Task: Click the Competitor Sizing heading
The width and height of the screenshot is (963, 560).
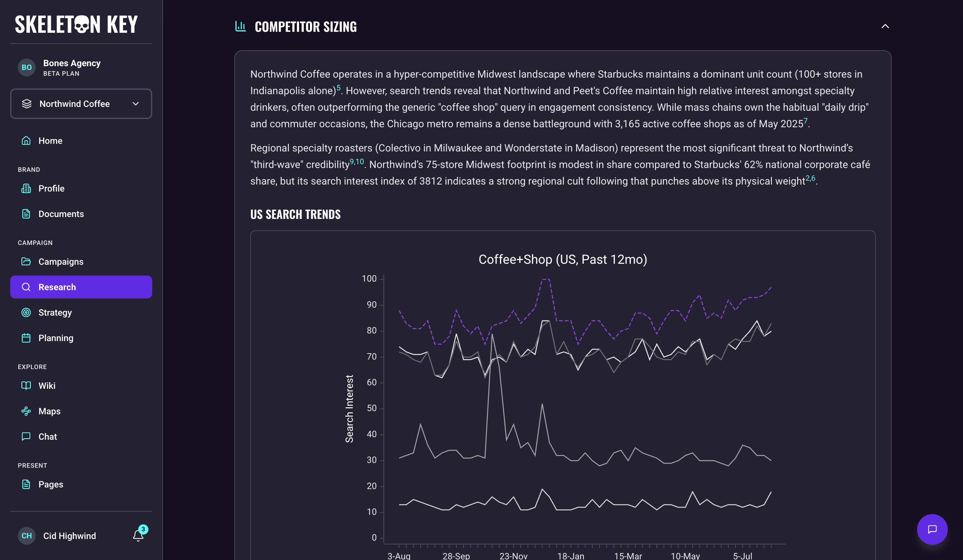Action: pyautogui.click(x=306, y=27)
